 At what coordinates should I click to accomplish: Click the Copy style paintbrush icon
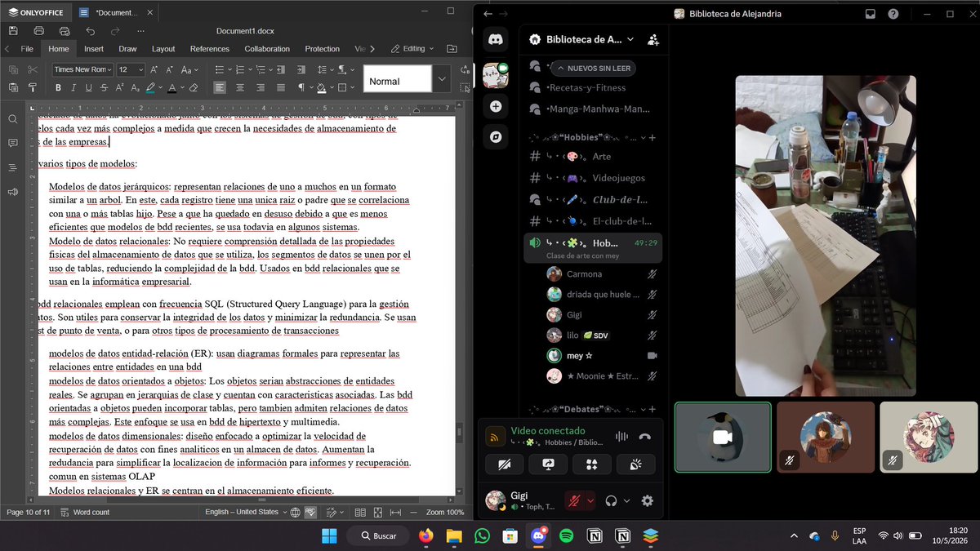tap(33, 87)
